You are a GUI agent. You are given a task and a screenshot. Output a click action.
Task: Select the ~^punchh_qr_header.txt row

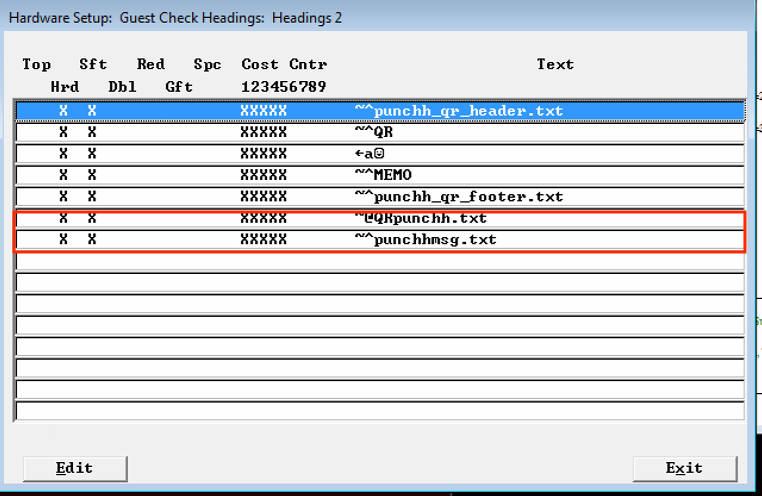380,111
